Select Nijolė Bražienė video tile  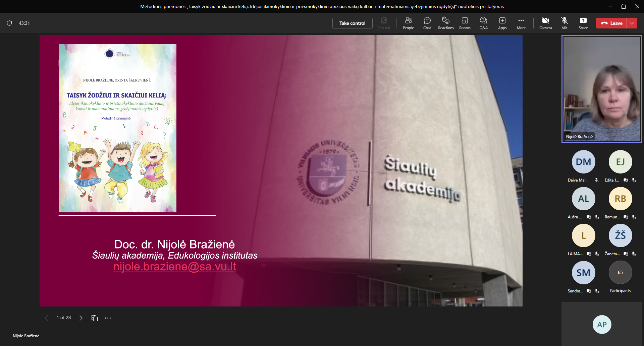[602, 89]
